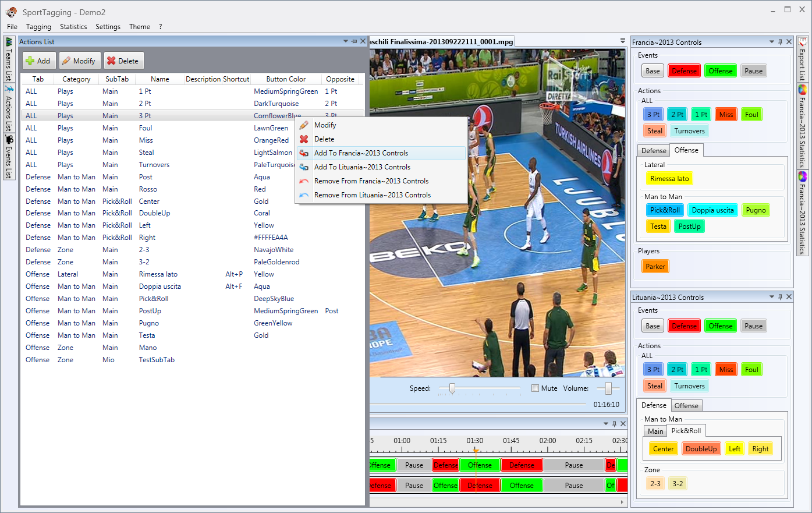Open the Francia~2013 Controls panel options dropdown
This screenshot has height=513, width=812.
pyautogui.click(x=772, y=42)
